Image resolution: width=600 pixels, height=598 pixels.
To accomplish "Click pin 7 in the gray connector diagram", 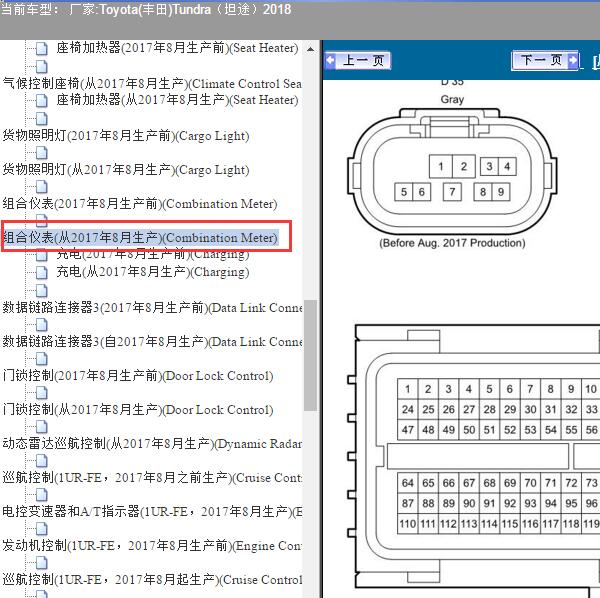I will click(x=452, y=192).
